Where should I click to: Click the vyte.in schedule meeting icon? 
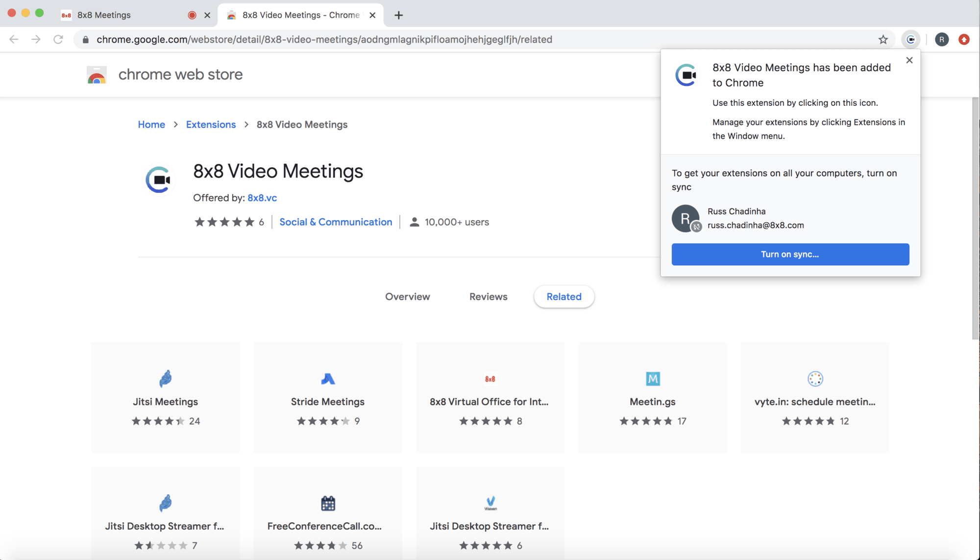[x=815, y=379]
